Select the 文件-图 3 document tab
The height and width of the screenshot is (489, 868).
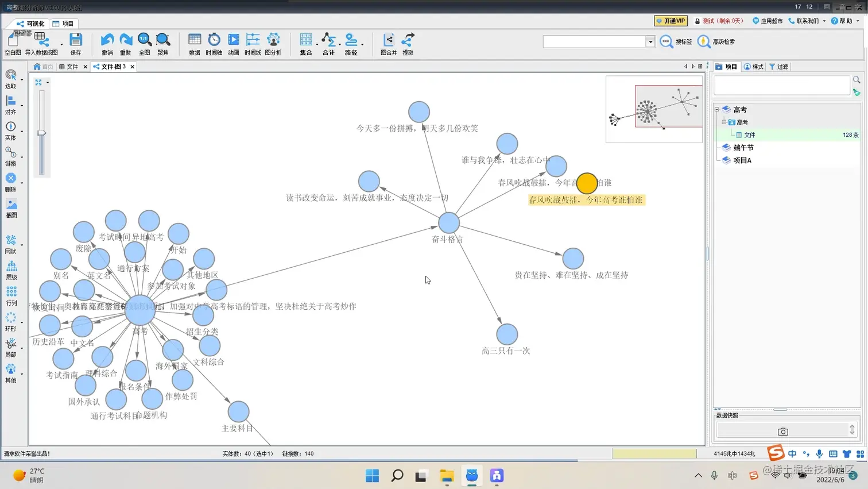[x=110, y=67]
